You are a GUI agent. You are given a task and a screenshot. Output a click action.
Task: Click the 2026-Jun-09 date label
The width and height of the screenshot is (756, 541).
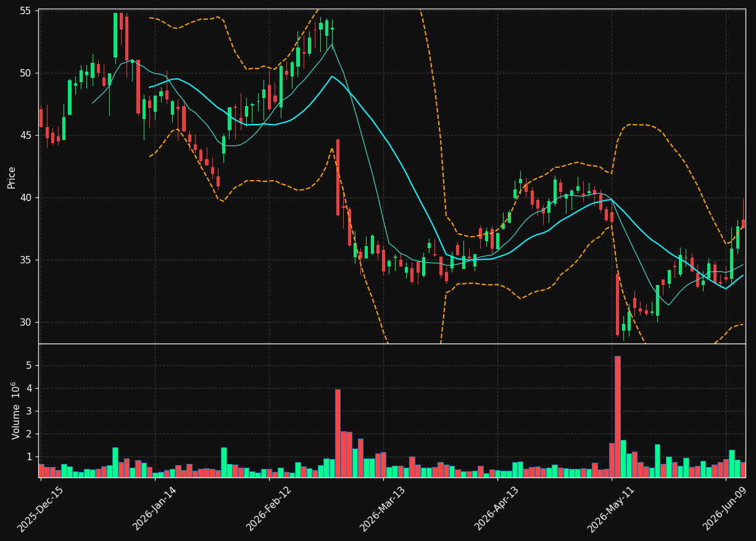(x=726, y=509)
